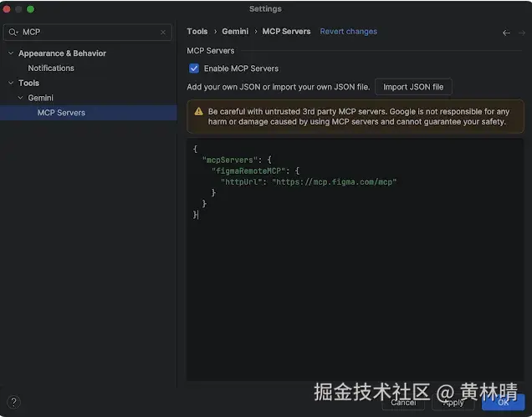The height and width of the screenshot is (417, 532).
Task: Click Import JSON file button
Action: pos(413,87)
